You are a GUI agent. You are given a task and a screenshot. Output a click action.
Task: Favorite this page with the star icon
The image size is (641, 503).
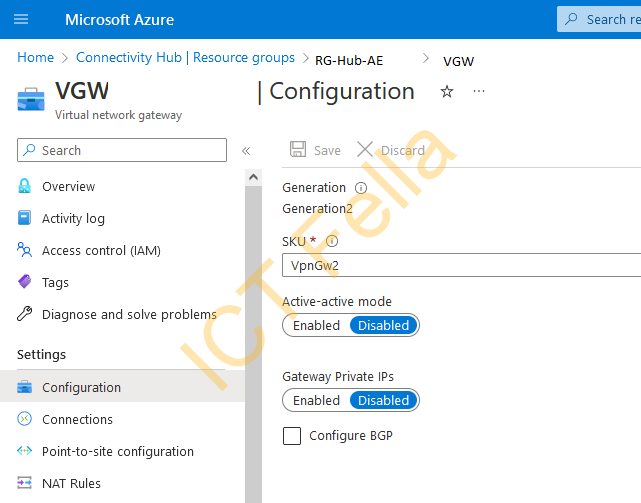point(447,91)
